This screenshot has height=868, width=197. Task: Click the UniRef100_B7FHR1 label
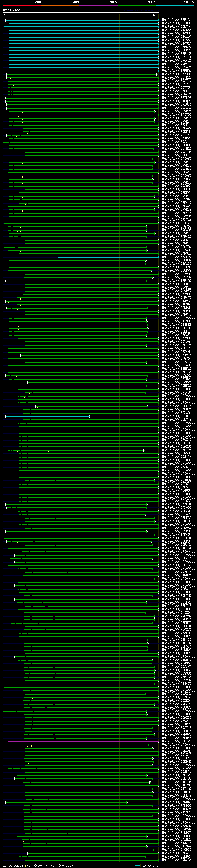[x=176, y=71]
